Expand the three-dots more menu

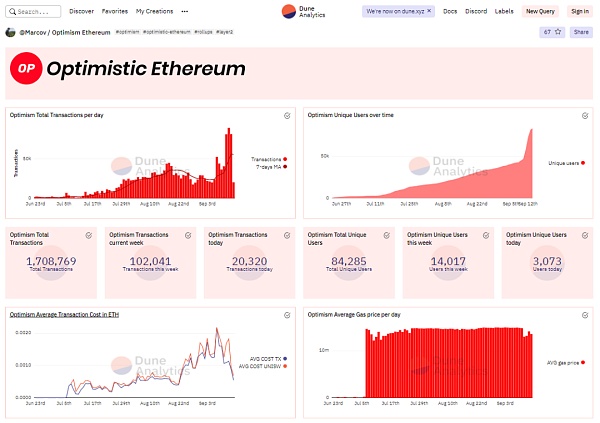185,11
